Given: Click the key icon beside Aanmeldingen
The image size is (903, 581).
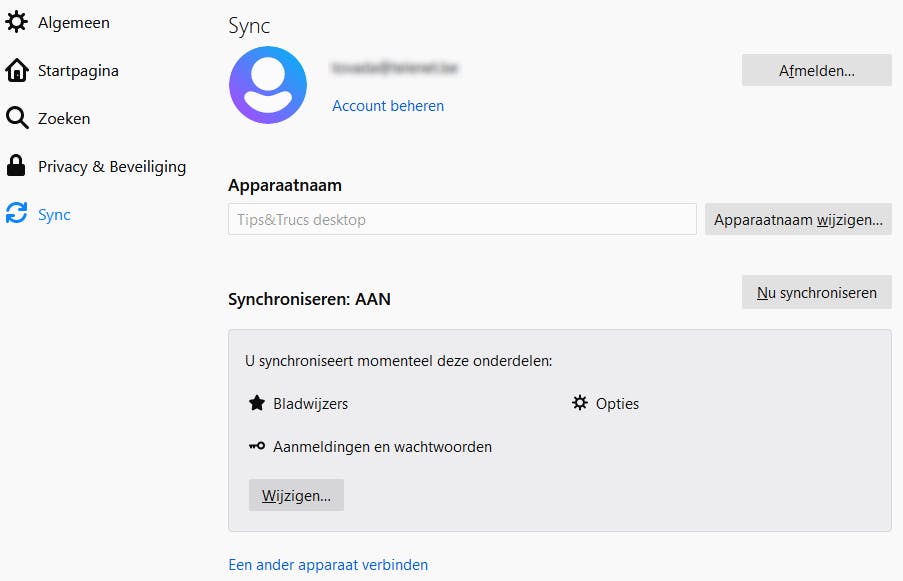Looking at the screenshot, I should pyautogui.click(x=257, y=447).
